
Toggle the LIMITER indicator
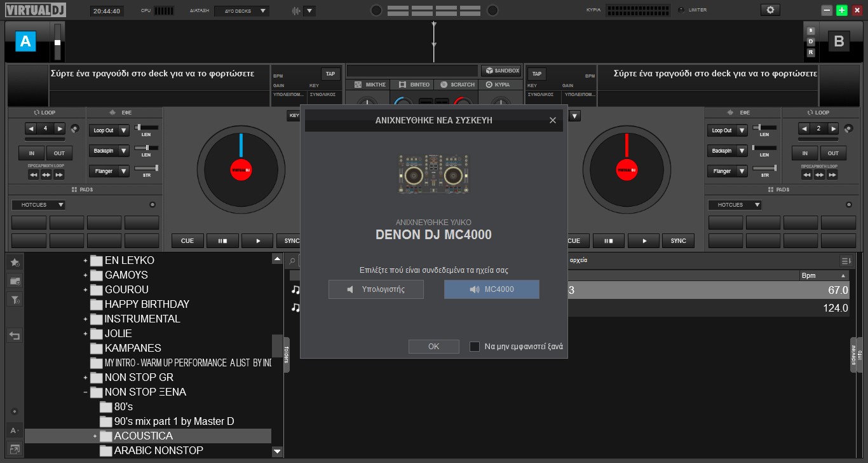point(682,10)
